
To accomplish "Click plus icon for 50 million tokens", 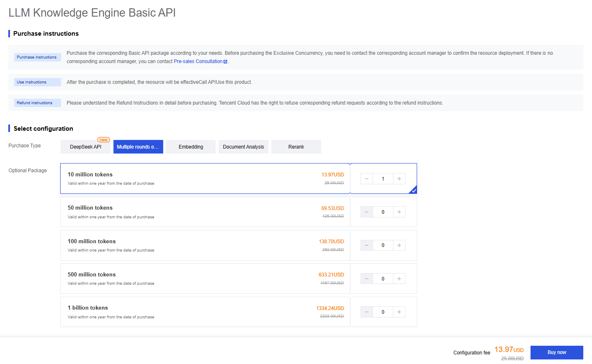I will coord(399,212).
